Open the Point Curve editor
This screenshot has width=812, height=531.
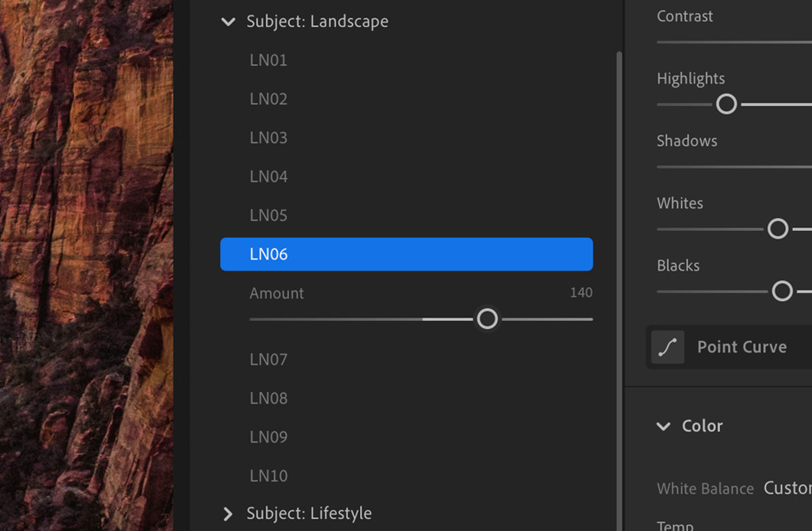click(741, 346)
